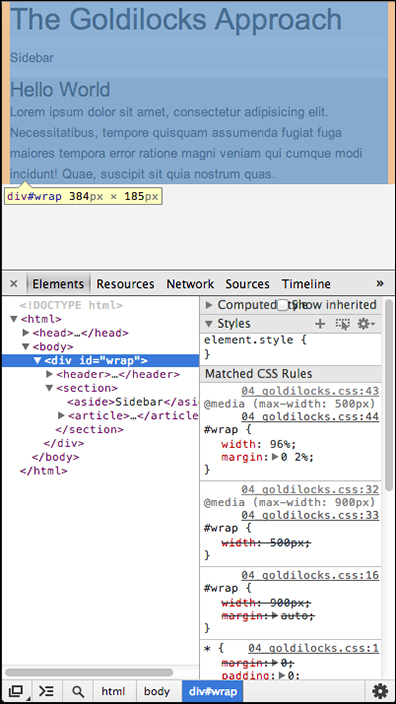The height and width of the screenshot is (704, 396).
Task: Add a new style rule with plus icon
Action: click(320, 324)
